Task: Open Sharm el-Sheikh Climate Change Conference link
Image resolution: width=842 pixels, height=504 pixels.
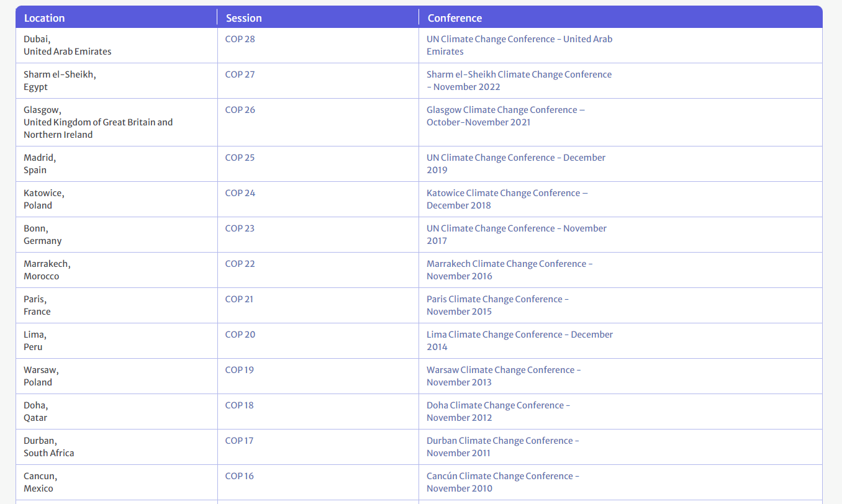Action: tap(519, 81)
